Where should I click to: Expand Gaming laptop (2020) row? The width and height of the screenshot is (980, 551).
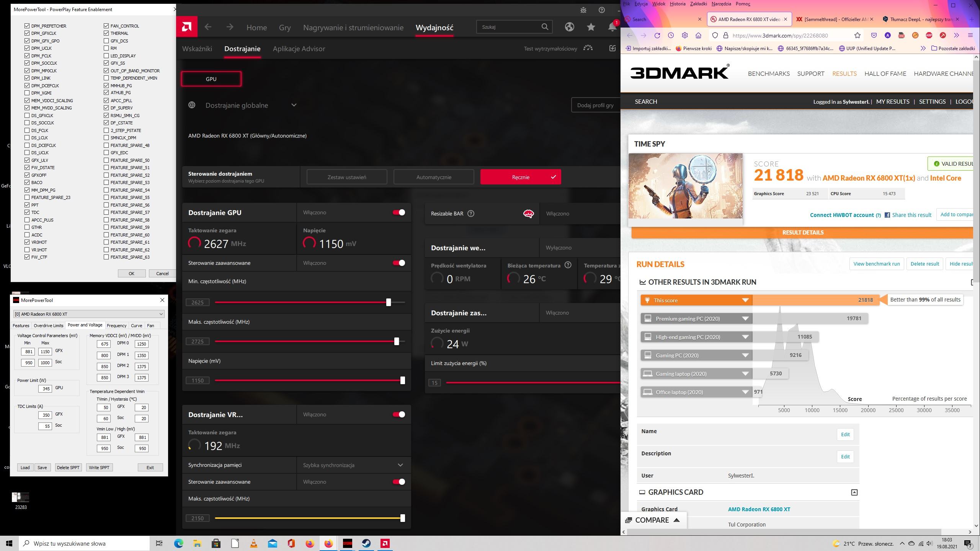745,374
